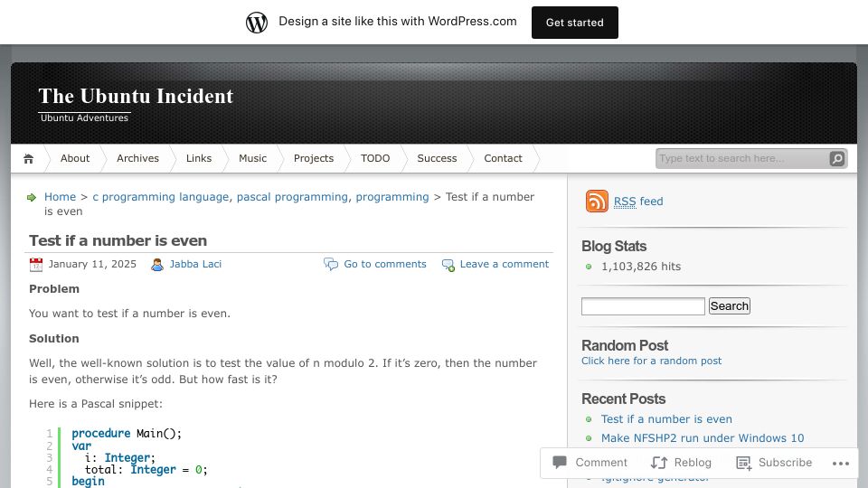Focus the sidebar search input box
Screen dimensions: 868x488
point(643,306)
